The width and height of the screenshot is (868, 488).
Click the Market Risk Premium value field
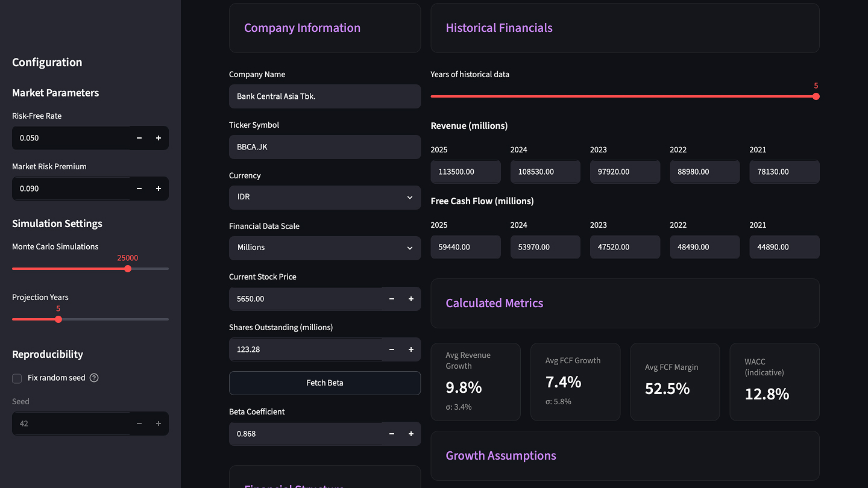(x=71, y=189)
